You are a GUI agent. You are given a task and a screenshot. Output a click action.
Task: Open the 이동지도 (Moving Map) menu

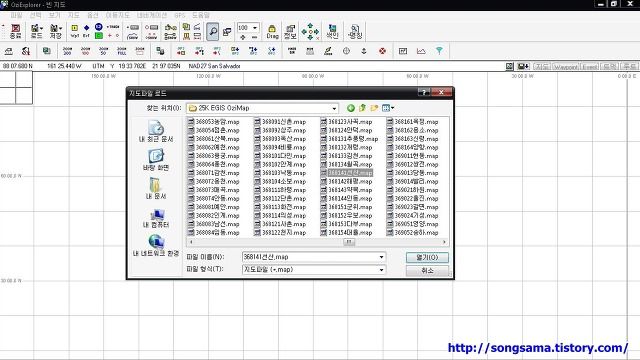point(118,15)
